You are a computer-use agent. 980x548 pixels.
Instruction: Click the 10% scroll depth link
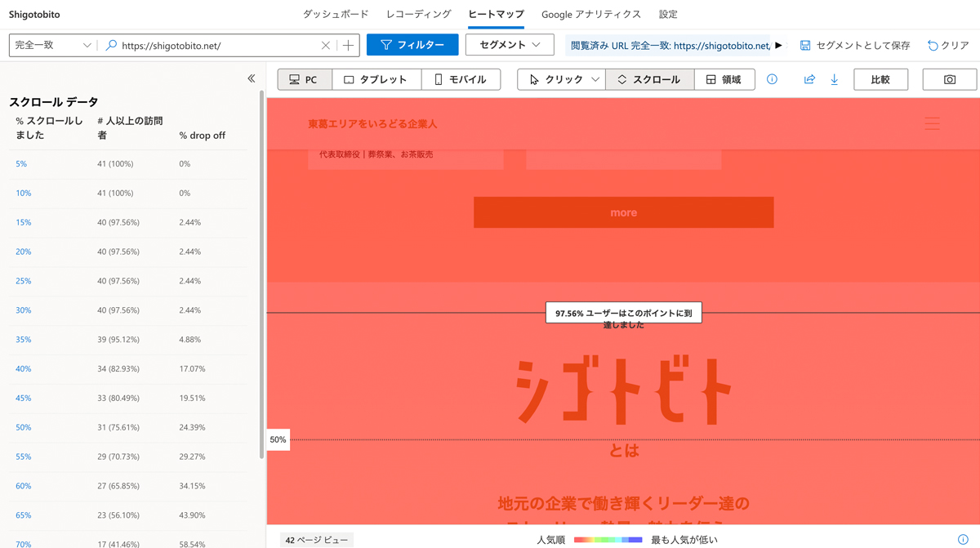point(23,194)
